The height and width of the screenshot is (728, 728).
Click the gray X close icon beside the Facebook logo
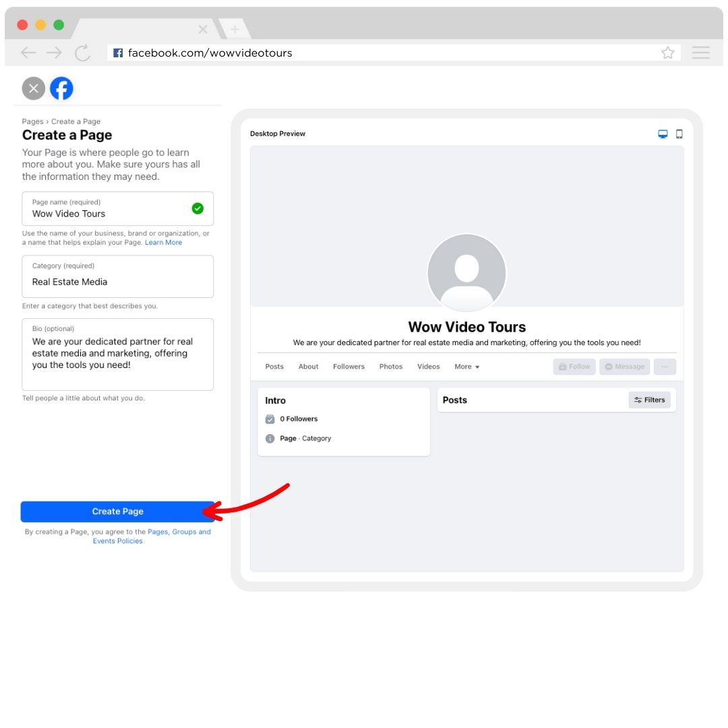click(x=34, y=88)
